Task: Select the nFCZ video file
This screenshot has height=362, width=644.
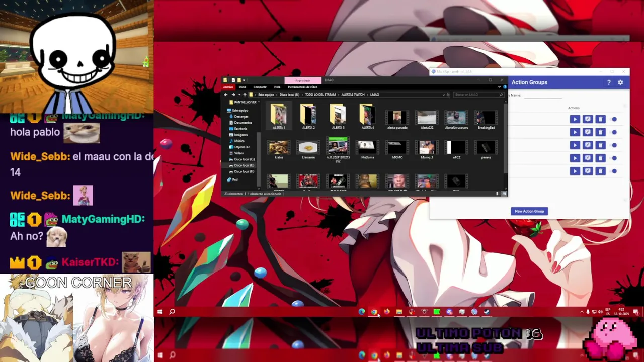Action: 456,149
